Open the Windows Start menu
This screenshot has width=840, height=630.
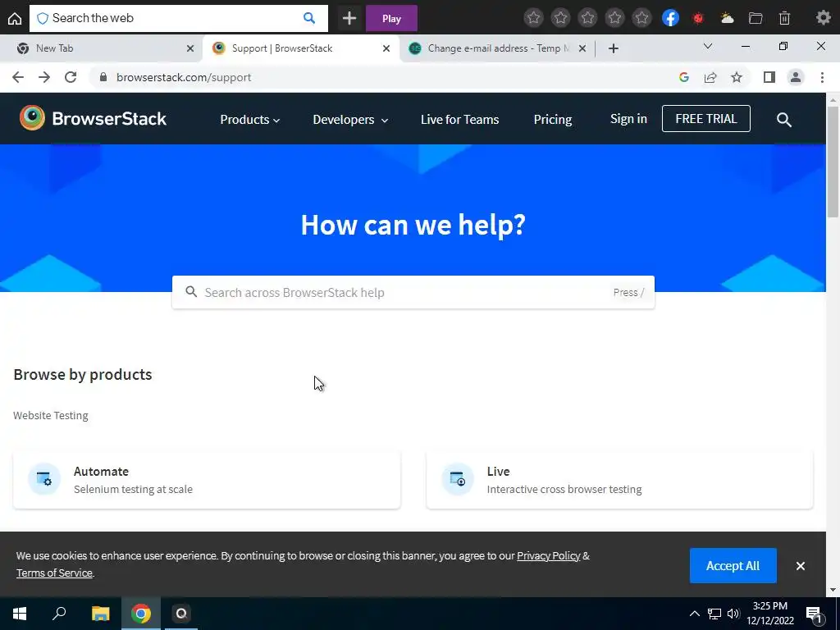pos(20,614)
